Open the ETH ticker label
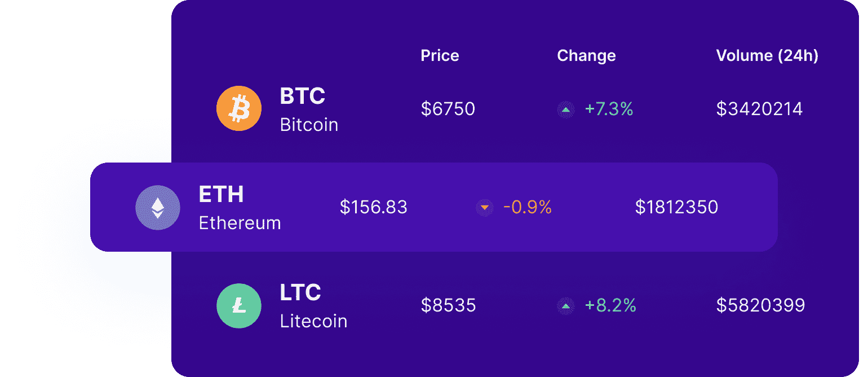The width and height of the screenshot is (868, 377). [x=222, y=195]
